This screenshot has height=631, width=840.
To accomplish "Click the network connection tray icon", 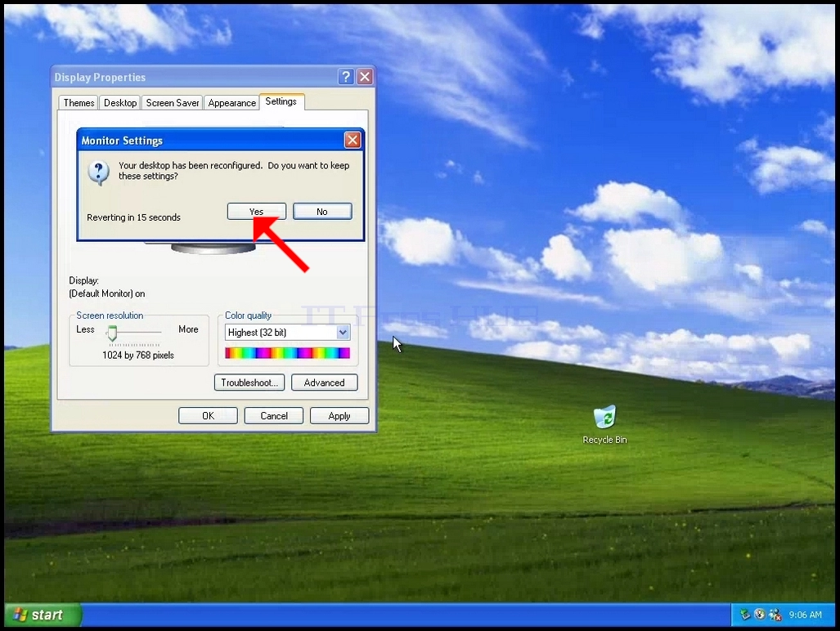I will pyautogui.click(x=775, y=615).
